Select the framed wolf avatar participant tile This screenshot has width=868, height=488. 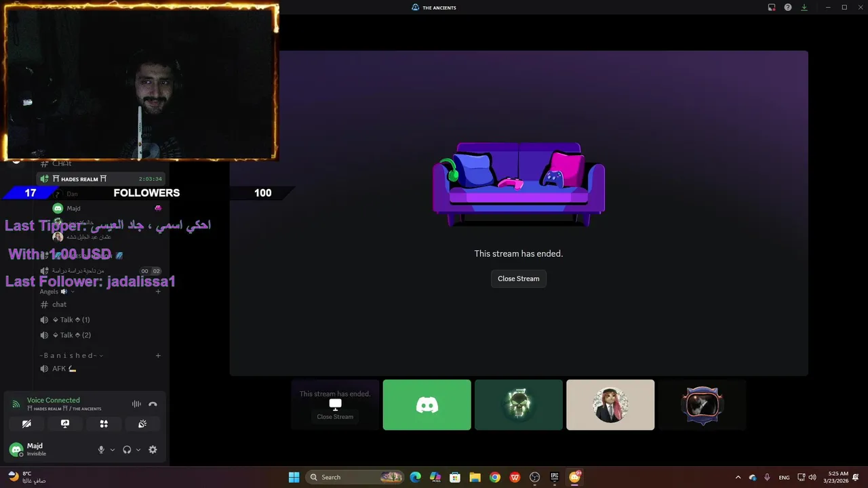pyautogui.click(x=702, y=405)
